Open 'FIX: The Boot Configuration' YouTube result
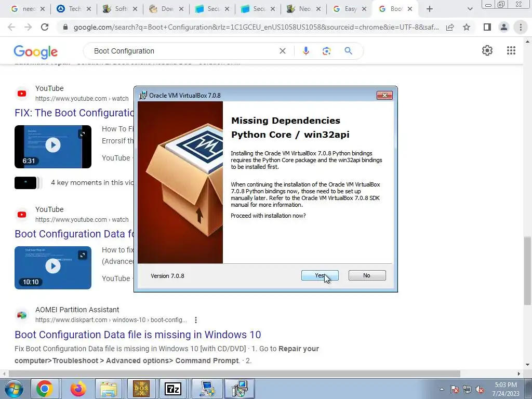Screen dimensions: 532x399 pos(74,113)
